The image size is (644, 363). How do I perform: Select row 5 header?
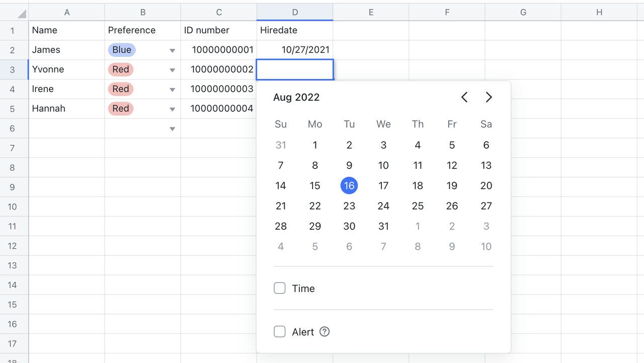click(13, 109)
